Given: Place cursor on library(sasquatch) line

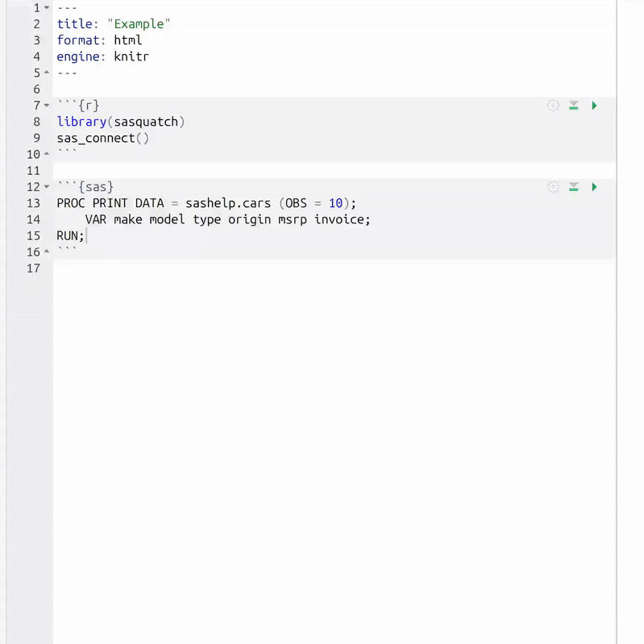Looking at the screenshot, I should click(121, 122).
